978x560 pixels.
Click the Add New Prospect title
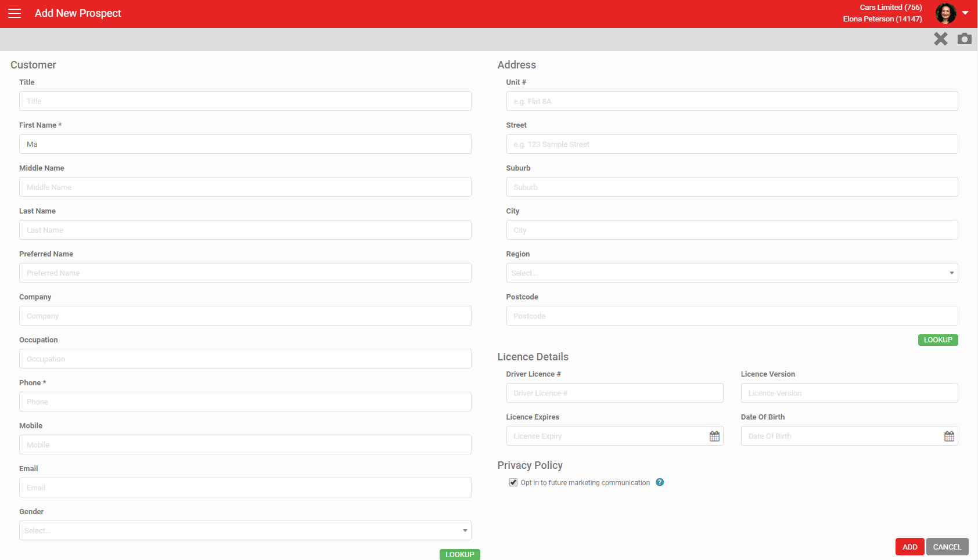[x=78, y=13]
